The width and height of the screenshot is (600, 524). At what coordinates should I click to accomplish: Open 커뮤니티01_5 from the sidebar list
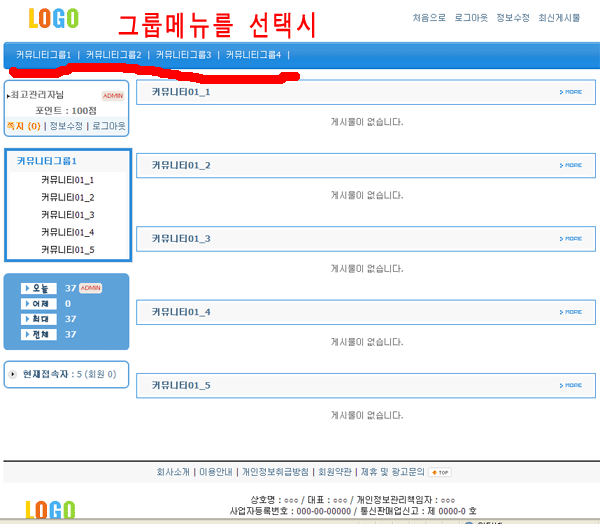pyautogui.click(x=68, y=250)
